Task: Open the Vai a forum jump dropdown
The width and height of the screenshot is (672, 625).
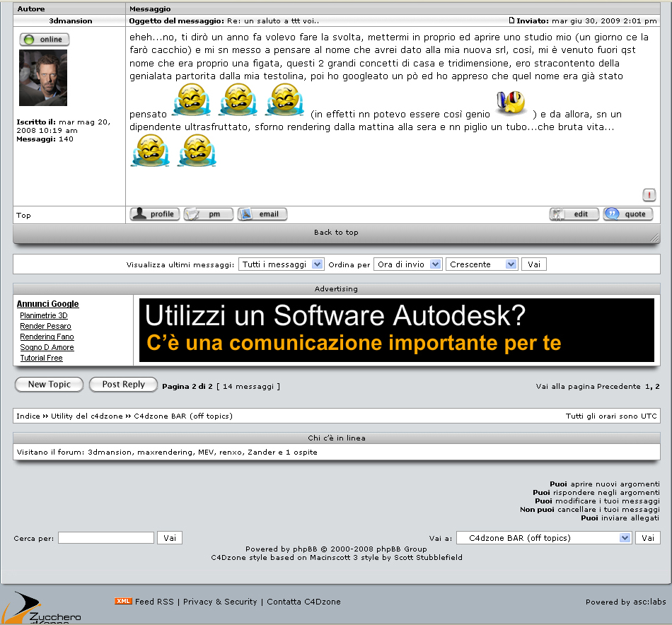Action: pyautogui.click(x=544, y=537)
